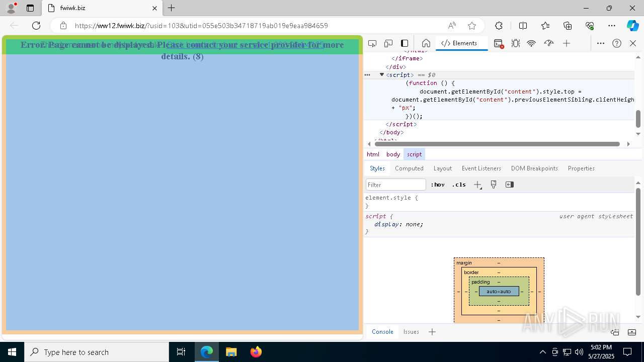Screen dimensions: 644x362
Task: Select the closing script tag line
Action: [x=401, y=124]
